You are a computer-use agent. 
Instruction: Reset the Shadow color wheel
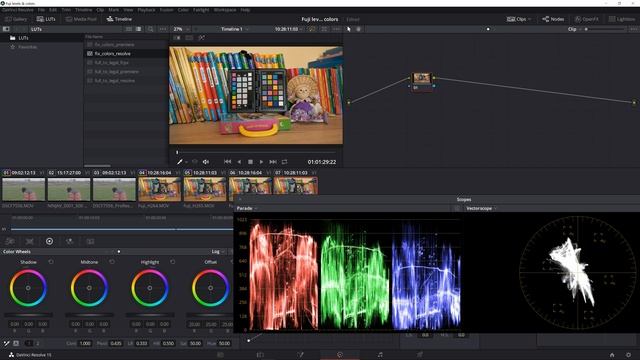(x=51, y=262)
